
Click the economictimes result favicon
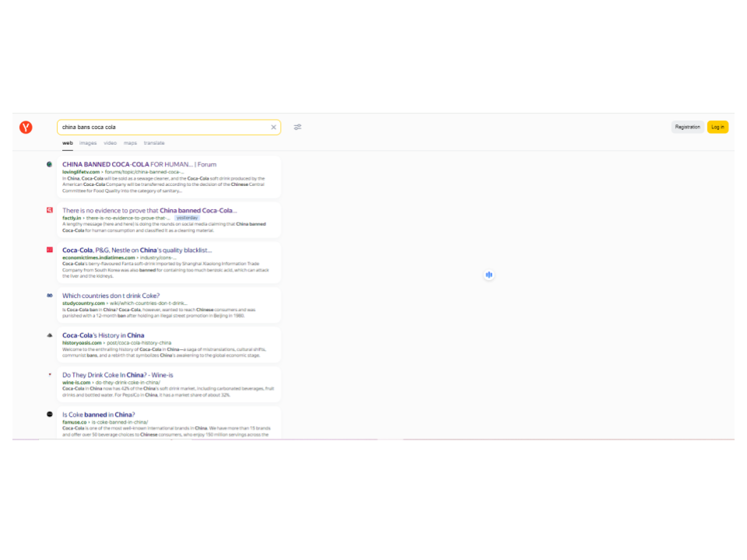coord(50,250)
